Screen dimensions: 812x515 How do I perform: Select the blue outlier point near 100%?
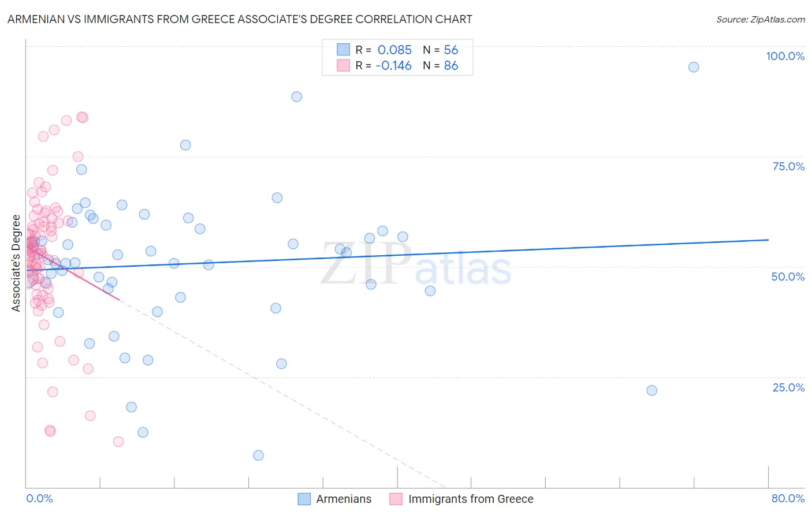694,67
